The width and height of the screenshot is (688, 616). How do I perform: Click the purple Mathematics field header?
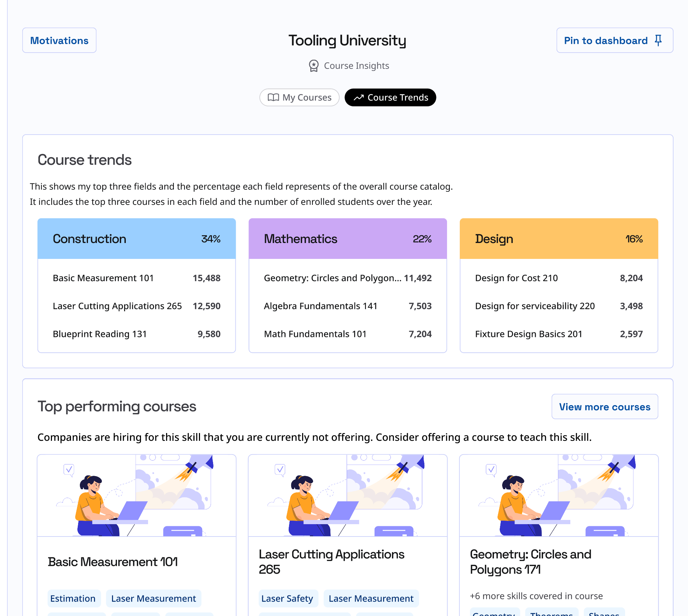pos(348,239)
